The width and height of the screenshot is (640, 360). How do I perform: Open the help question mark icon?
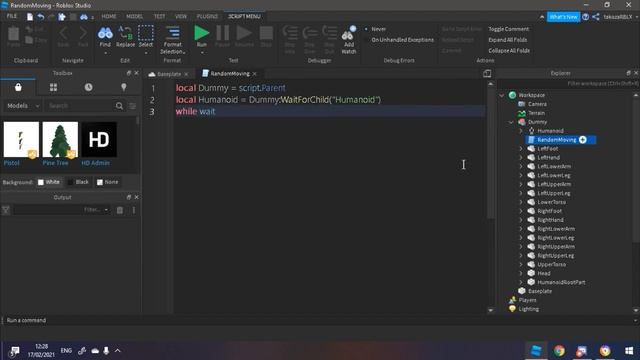(585, 17)
